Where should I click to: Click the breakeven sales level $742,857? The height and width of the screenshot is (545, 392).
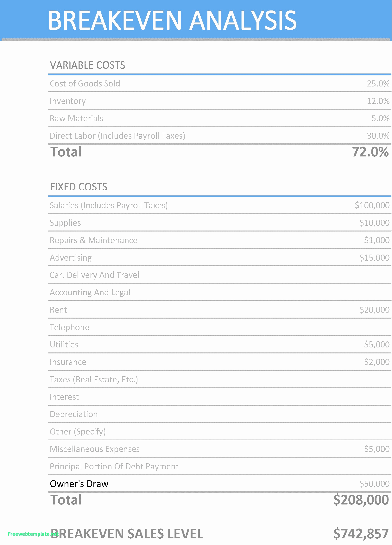[361, 534]
